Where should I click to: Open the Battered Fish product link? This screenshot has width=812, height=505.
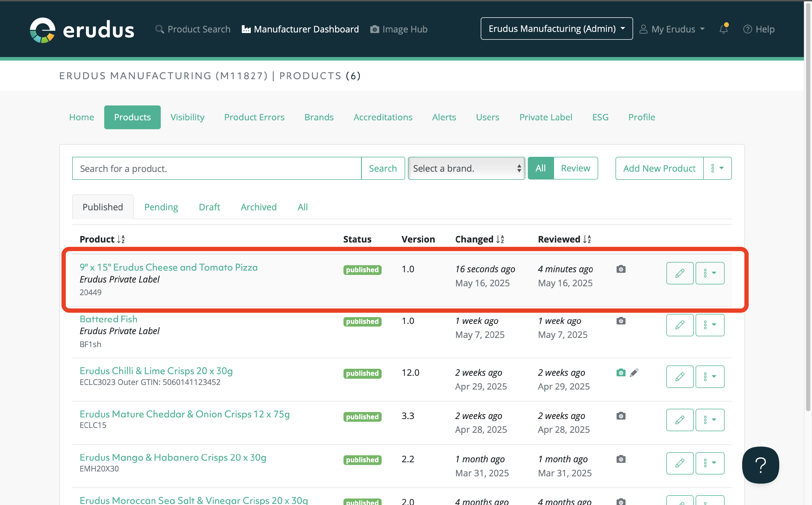pos(108,319)
